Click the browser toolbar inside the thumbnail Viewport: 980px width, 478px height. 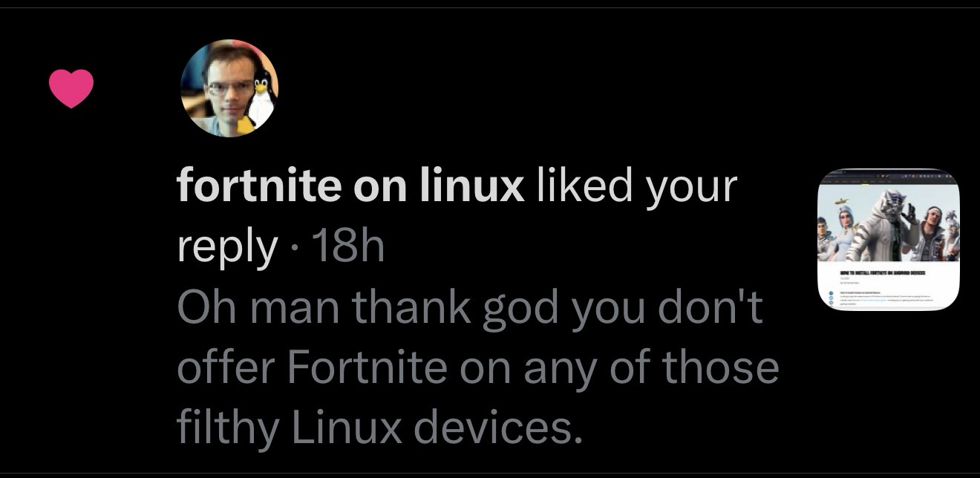click(888, 177)
